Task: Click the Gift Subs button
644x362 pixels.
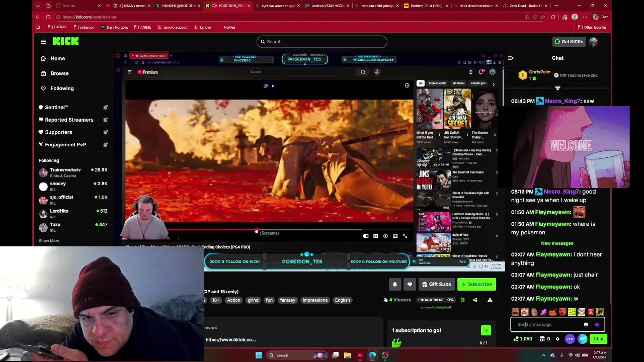Action: [x=436, y=284]
